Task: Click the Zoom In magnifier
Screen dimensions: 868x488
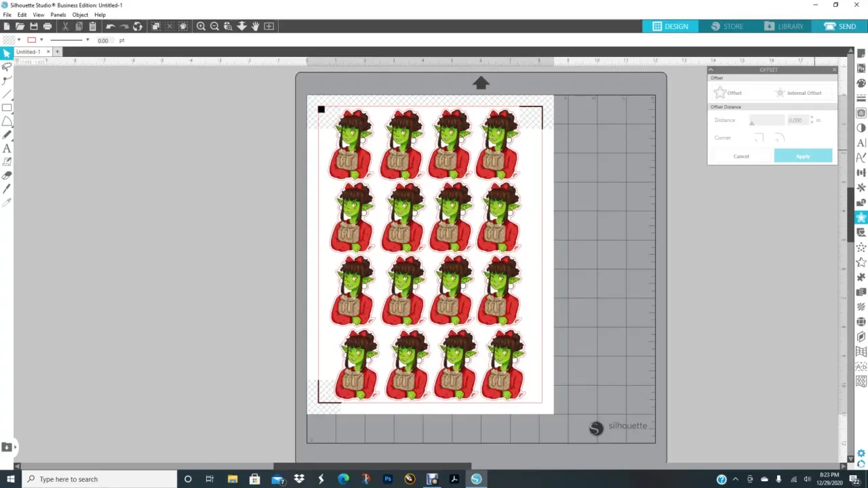Action: point(201,26)
